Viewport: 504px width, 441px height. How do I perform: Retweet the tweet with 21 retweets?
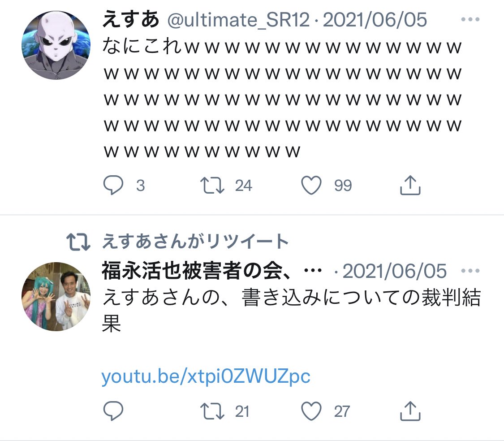click(x=212, y=411)
